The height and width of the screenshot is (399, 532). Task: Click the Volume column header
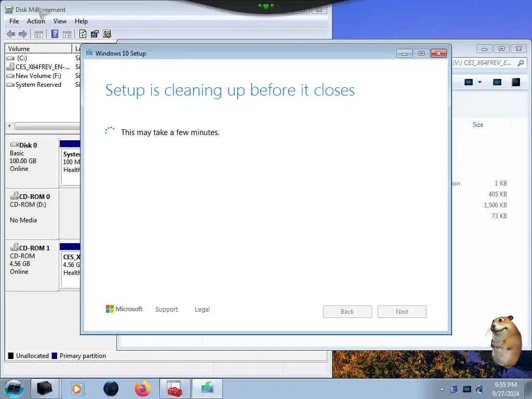38,48
